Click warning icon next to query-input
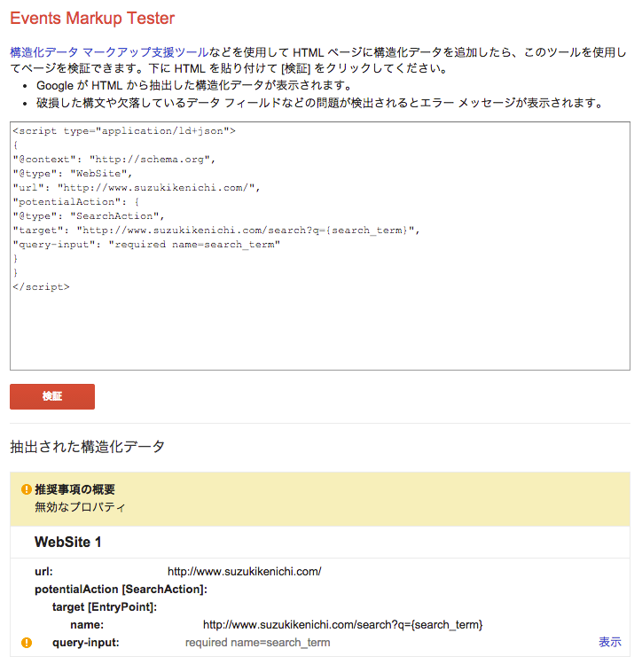This screenshot has width=642, height=672. [27, 643]
